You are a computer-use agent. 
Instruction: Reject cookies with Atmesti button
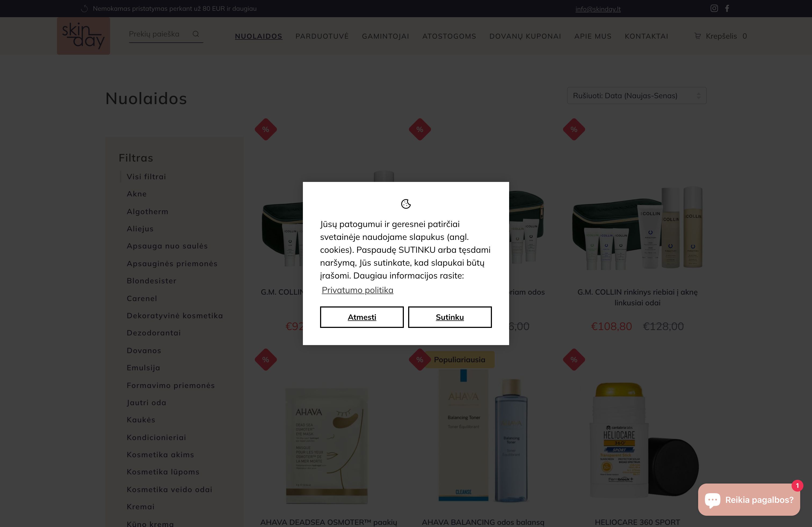click(362, 317)
